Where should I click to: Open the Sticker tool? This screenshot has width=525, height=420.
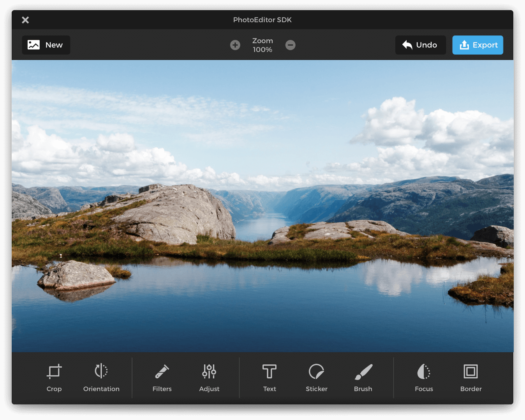[x=317, y=378]
